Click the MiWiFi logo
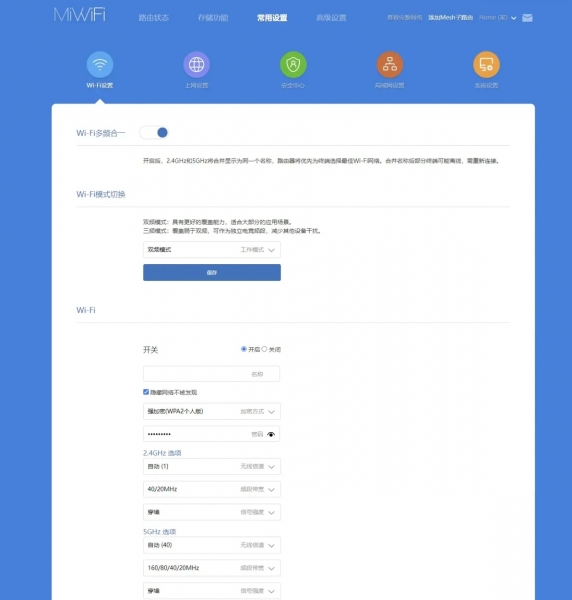This screenshot has height=600, width=572. click(80, 15)
